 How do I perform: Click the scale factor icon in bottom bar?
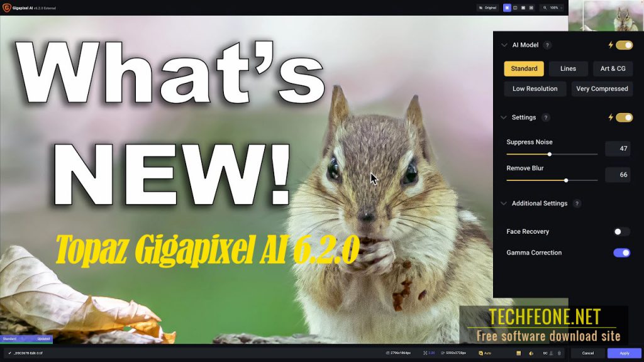[x=425, y=353]
